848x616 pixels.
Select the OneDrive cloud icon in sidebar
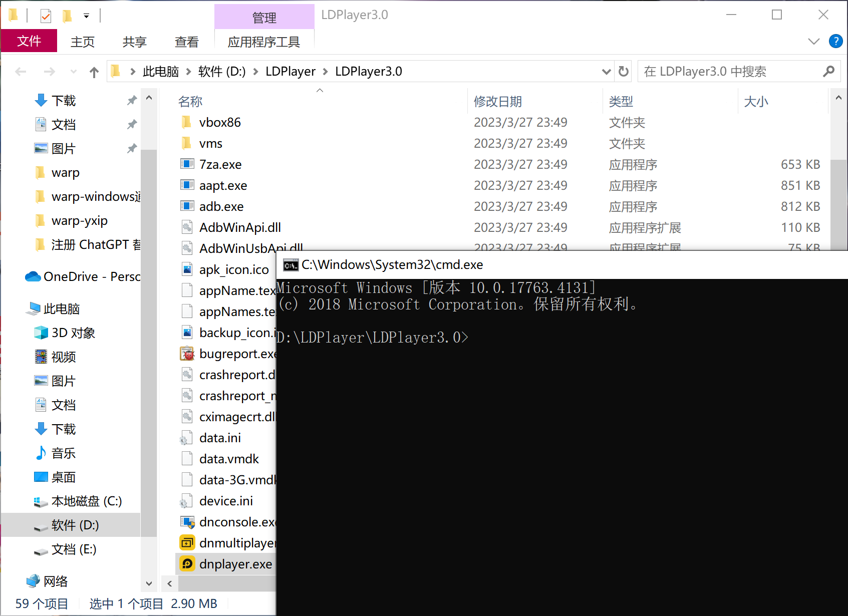[33, 276]
